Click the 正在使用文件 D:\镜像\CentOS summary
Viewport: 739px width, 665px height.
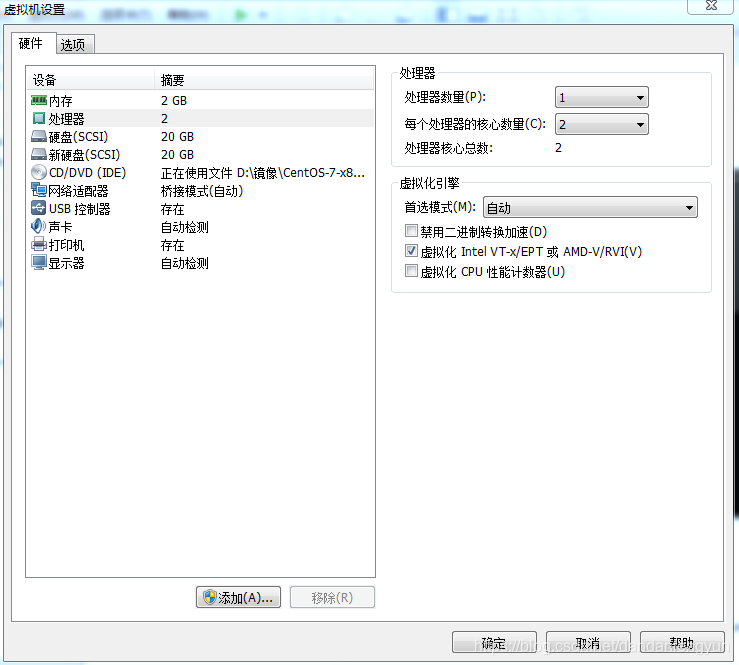coord(263,173)
